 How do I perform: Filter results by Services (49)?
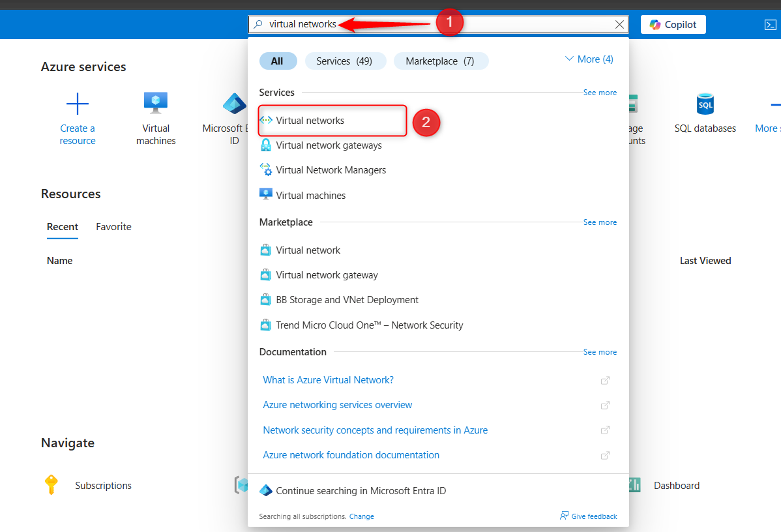tap(345, 61)
